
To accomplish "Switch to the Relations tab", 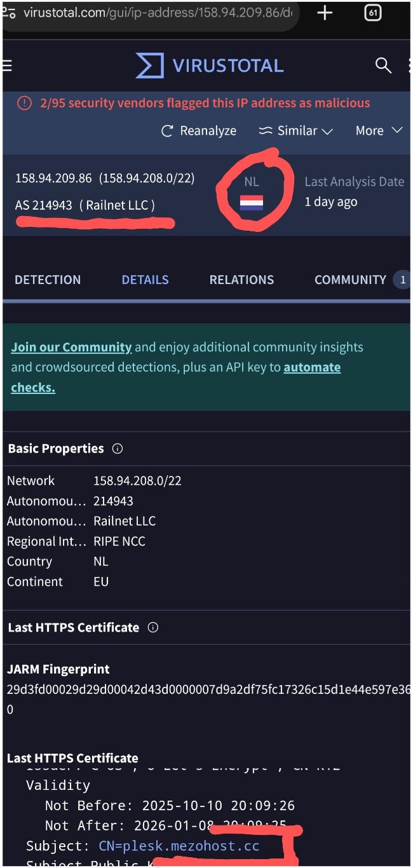I will click(x=241, y=280).
